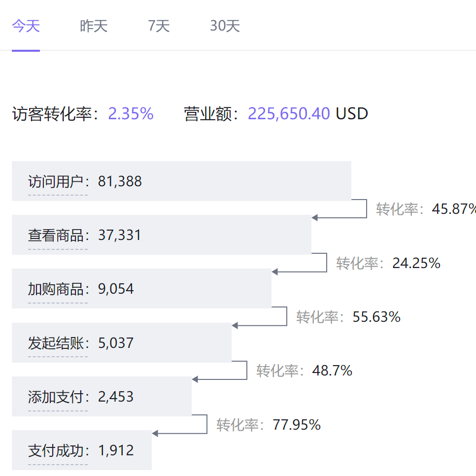Screen dimensions: 476x476
Task: Click the 2.35% visitor conversion rate
Action: (x=131, y=114)
